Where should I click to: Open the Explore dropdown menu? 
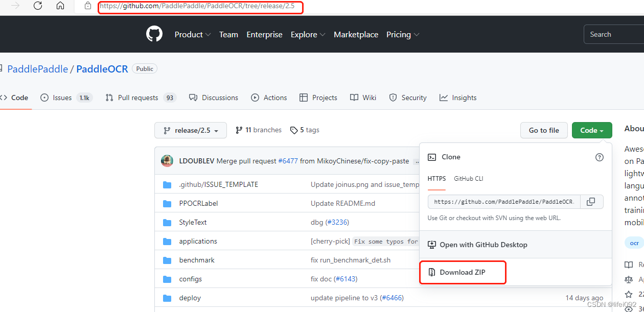[x=308, y=35]
